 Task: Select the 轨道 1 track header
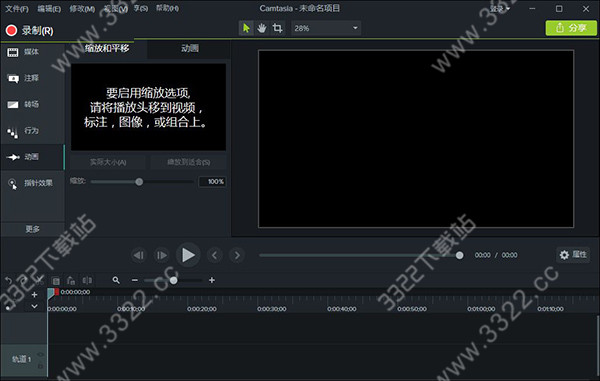tap(23, 360)
